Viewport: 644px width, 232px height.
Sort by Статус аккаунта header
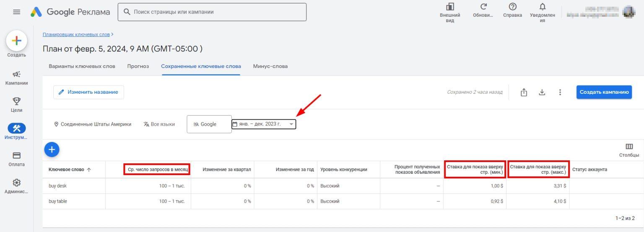click(589, 170)
